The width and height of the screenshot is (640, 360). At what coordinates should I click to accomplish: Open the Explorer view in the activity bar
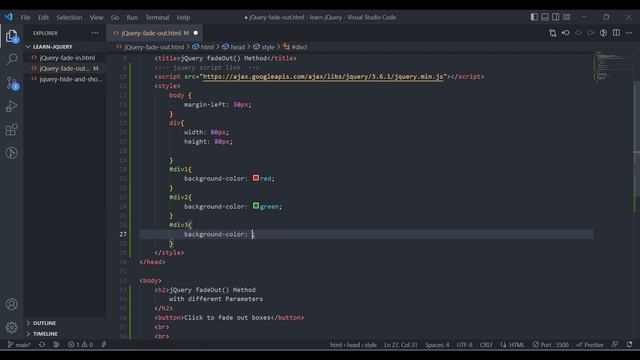12,36
